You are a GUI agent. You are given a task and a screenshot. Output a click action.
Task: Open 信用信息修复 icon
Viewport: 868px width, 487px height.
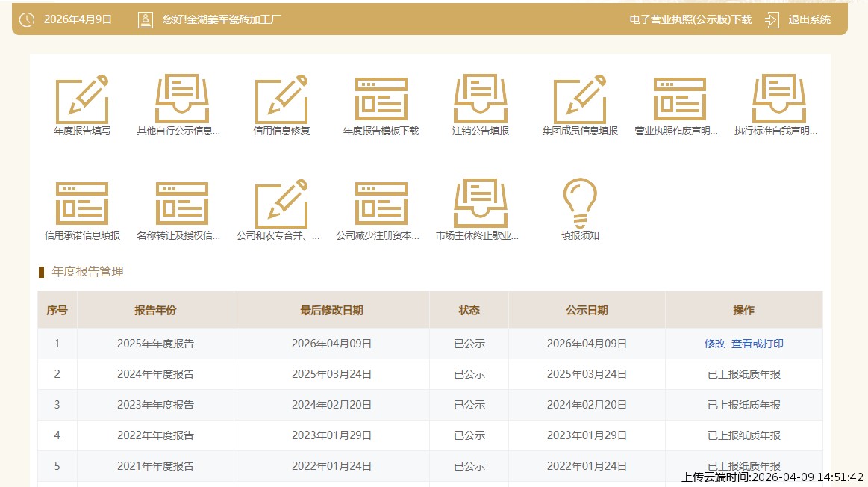pyautogui.click(x=281, y=99)
